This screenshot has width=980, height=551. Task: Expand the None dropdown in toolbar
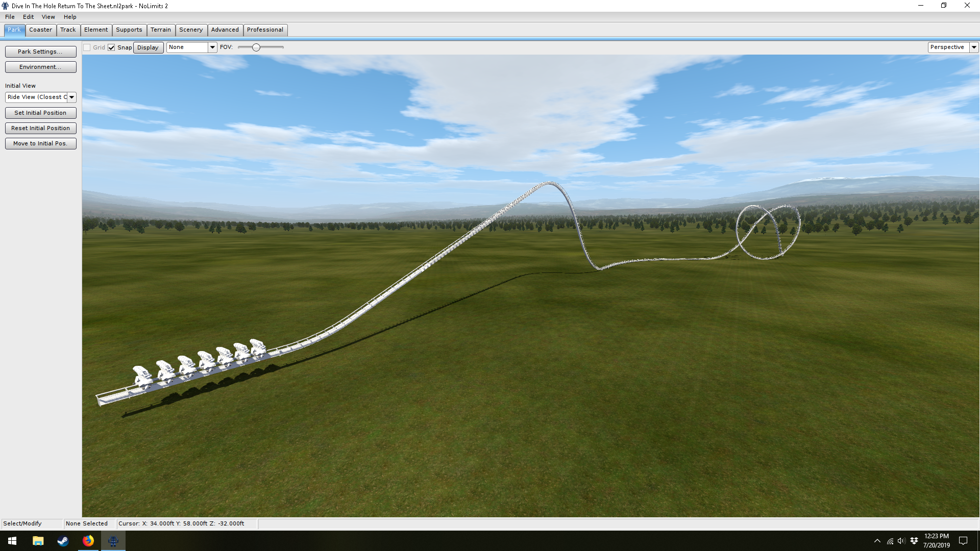tap(212, 47)
